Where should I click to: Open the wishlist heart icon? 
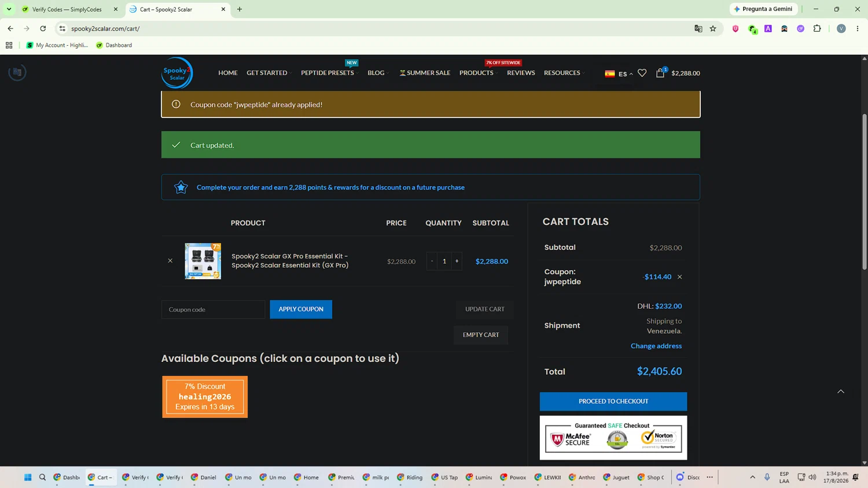pos(642,73)
